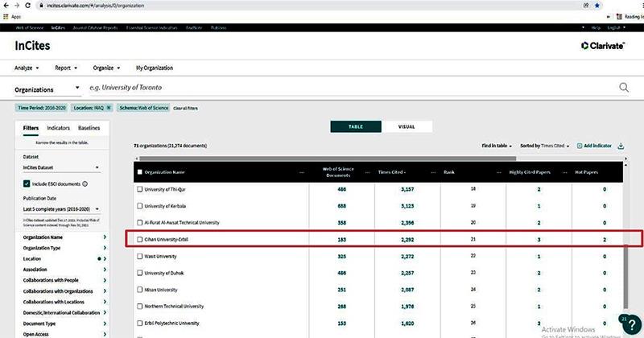Open the InCites Dataset dropdown
Screen dimensions: 644x338
click(61, 167)
